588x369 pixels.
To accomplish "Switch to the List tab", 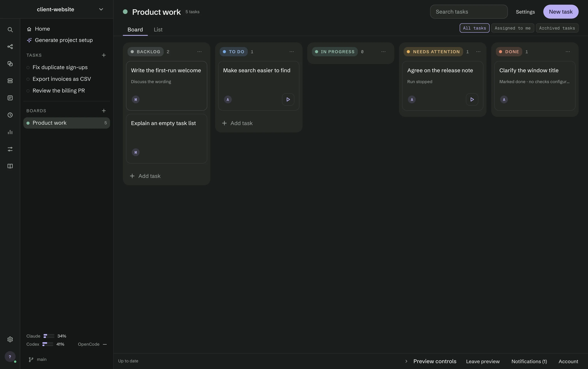I will (x=158, y=30).
